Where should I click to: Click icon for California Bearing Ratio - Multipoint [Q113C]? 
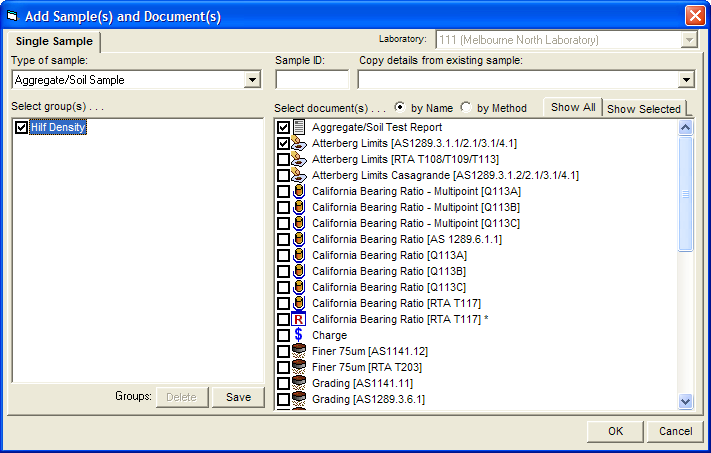pos(299,223)
